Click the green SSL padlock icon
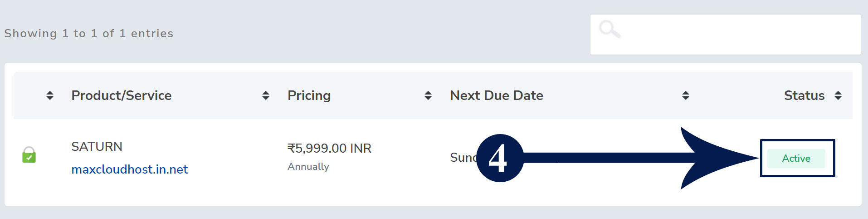This screenshot has height=219, width=868. (x=29, y=154)
